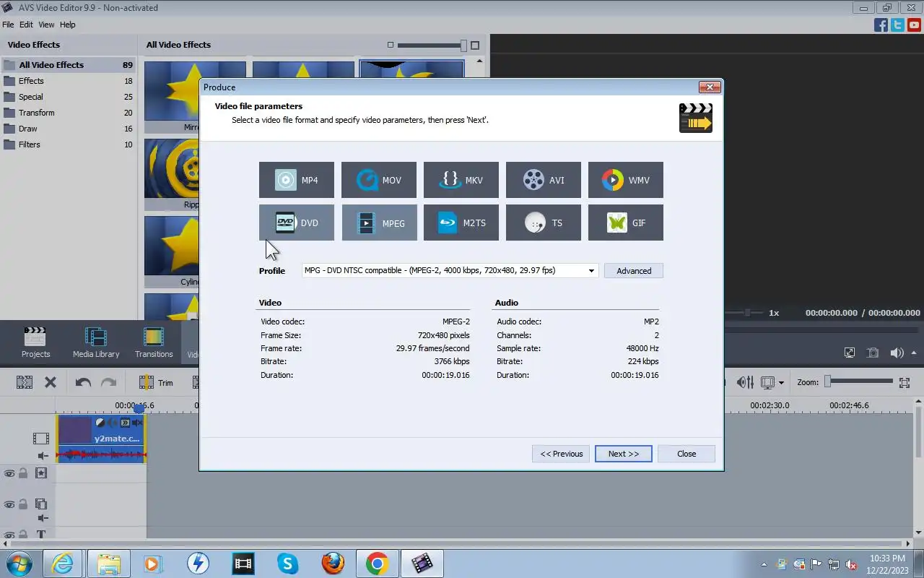Mute the main video track audio
Screen dimensions: 924x578
tap(43, 455)
